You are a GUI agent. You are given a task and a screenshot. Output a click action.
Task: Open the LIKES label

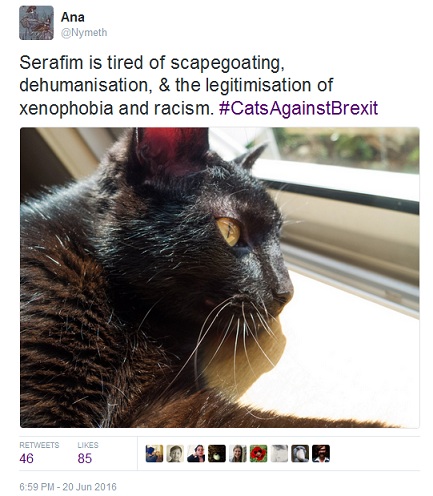coord(88,445)
